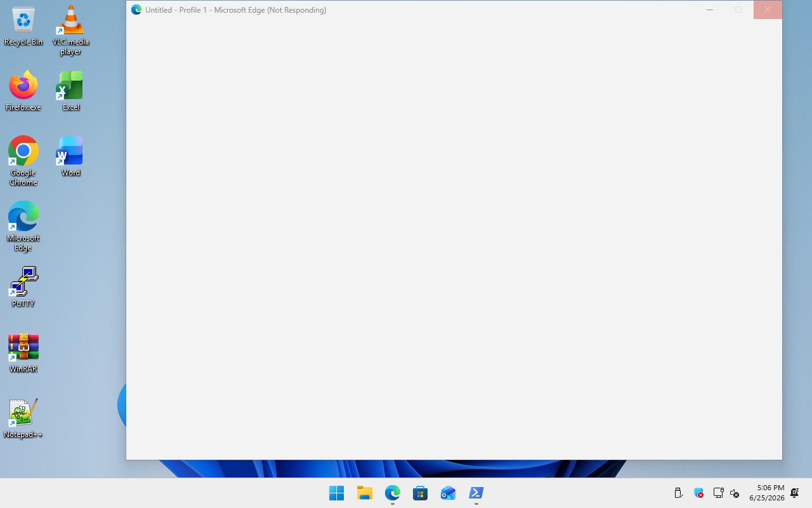Click the Google Chrome desktop icon
The height and width of the screenshot is (508, 812).
[x=23, y=161]
